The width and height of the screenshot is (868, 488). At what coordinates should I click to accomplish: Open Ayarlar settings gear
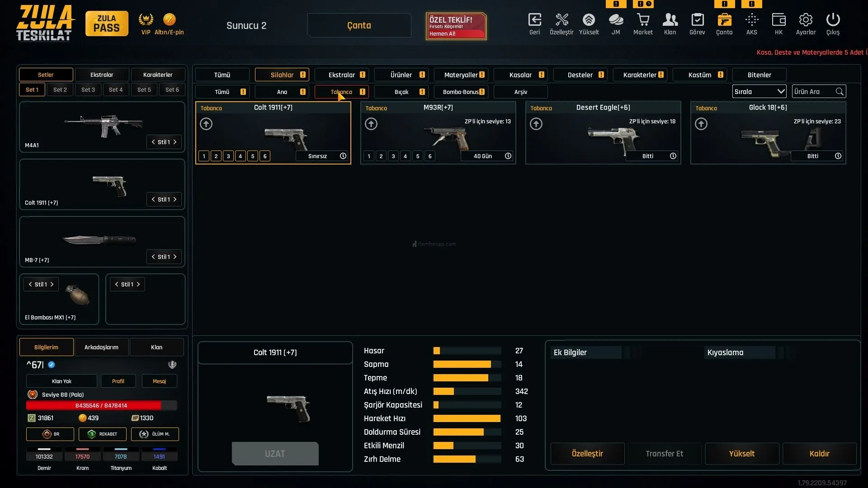click(806, 20)
